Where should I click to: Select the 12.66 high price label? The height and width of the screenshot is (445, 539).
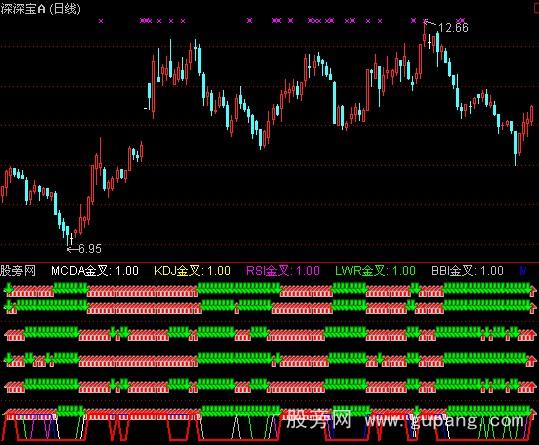(x=453, y=27)
